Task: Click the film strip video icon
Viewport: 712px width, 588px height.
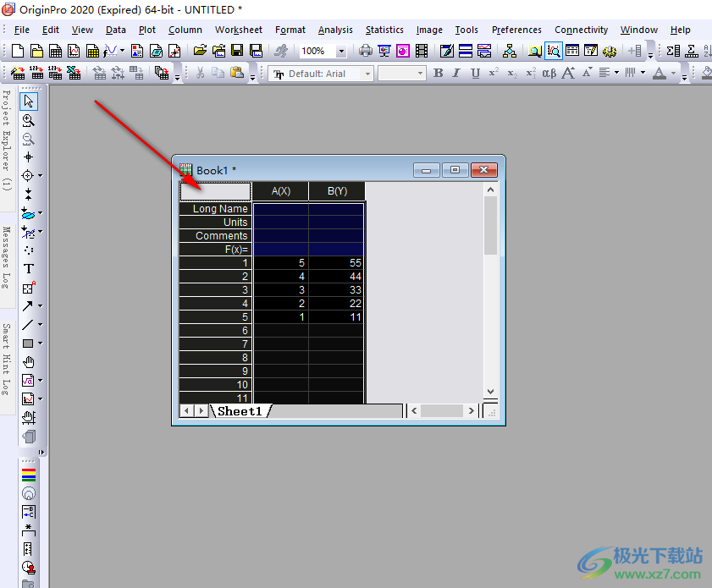Action: pos(422,51)
